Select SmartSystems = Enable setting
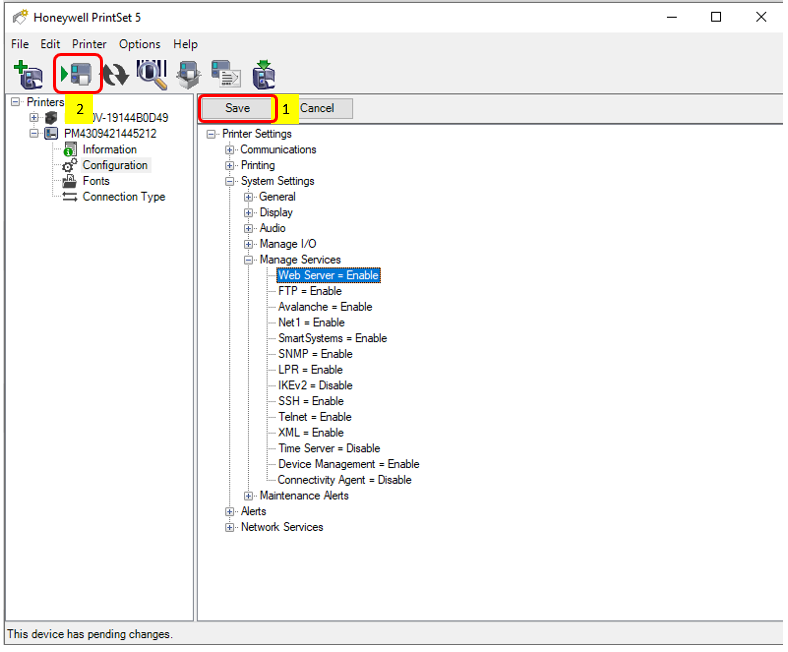The width and height of the screenshot is (788, 652). [333, 338]
